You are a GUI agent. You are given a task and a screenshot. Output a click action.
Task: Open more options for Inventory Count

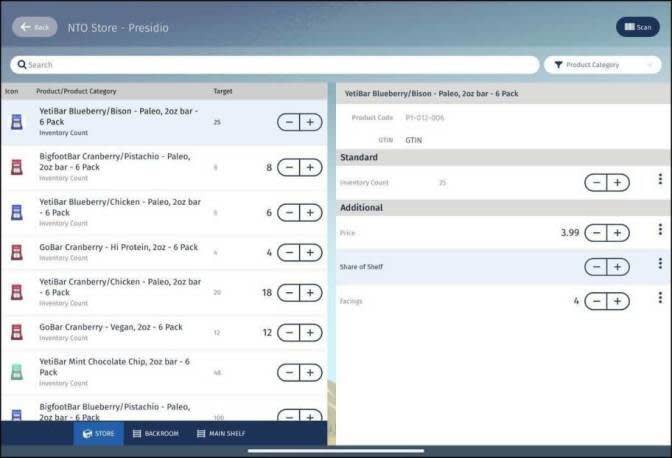click(x=660, y=179)
